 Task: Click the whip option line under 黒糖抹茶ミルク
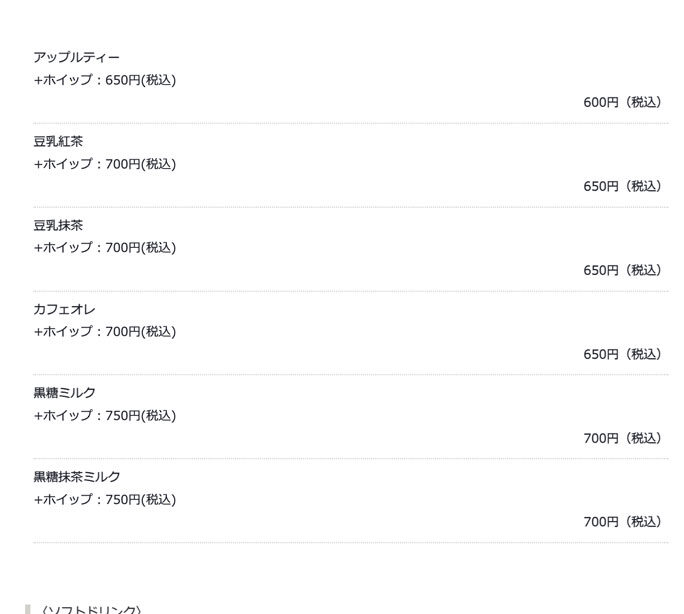pos(104,500)
